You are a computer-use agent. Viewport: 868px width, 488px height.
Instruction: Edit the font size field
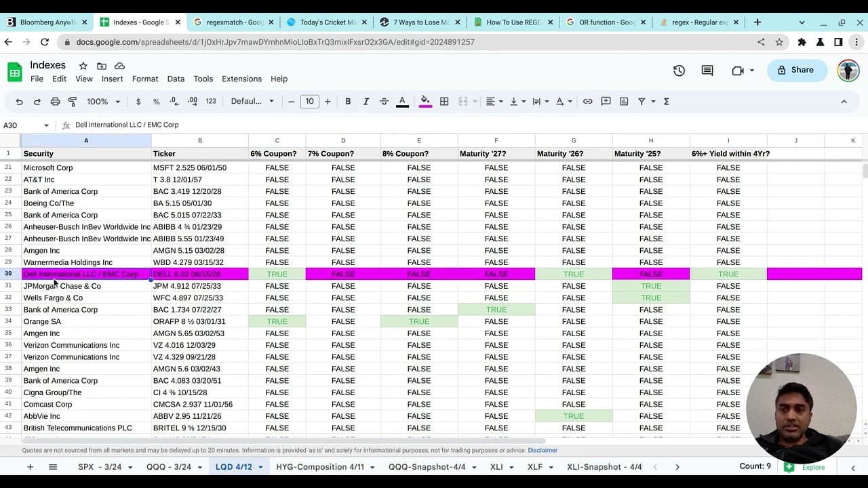click(310, 102)
